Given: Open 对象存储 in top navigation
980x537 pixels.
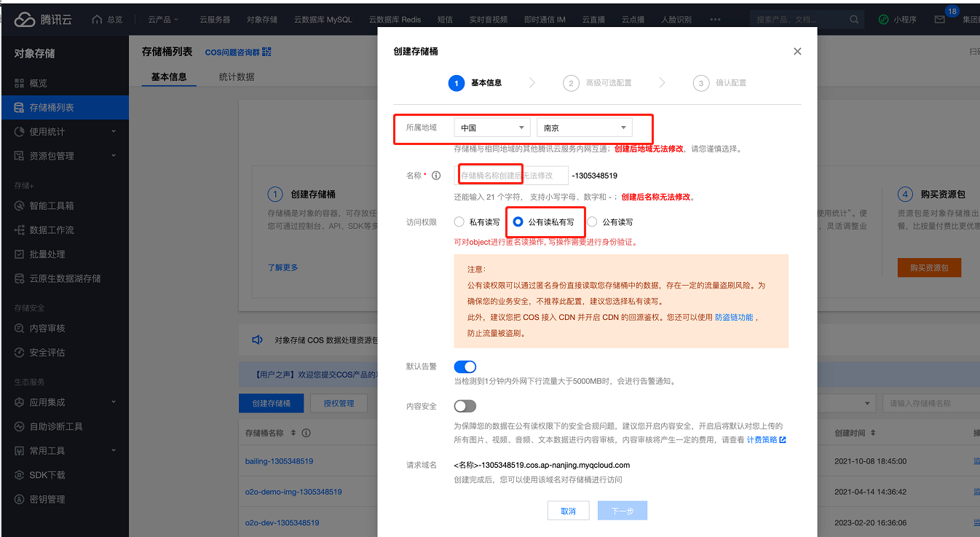Looking at the screenshot, I should coord(262,20).
